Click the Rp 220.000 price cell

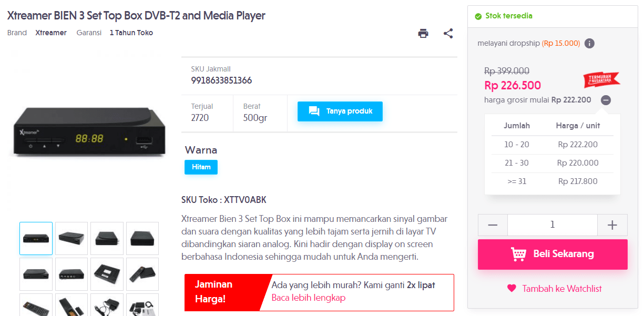578,163
